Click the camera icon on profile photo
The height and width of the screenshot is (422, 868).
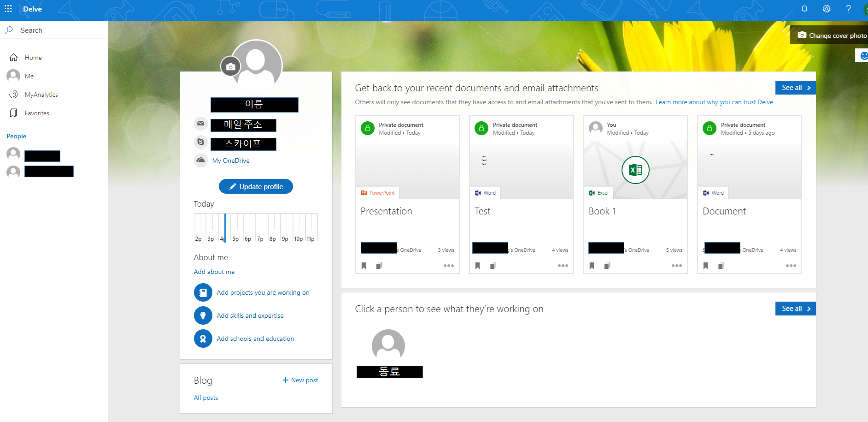pos(230,67)
